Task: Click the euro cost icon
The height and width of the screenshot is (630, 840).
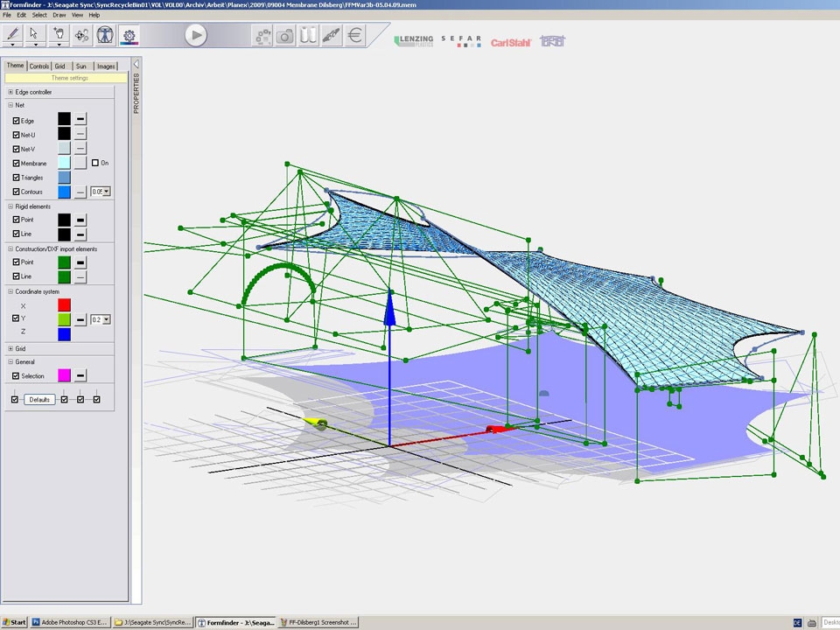Action: (354, 35)
